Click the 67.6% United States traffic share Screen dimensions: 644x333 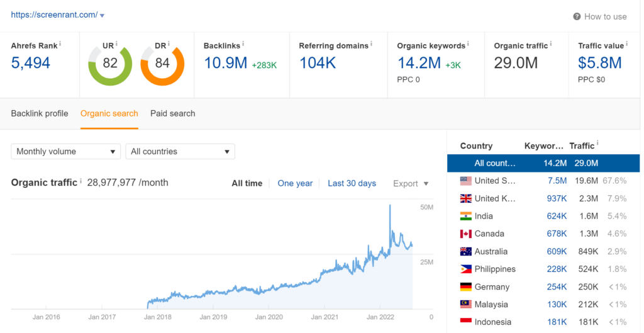614,181
